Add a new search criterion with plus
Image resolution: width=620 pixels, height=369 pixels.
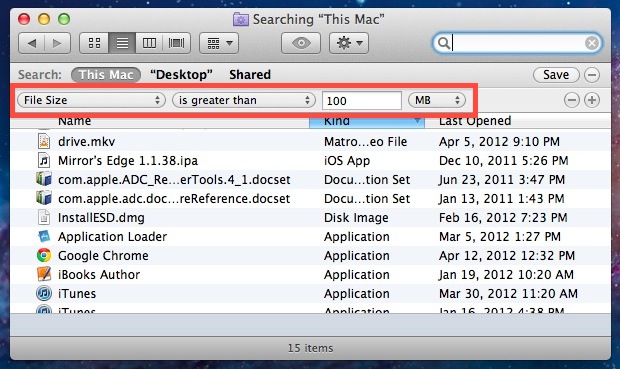[x=592, y=100]
